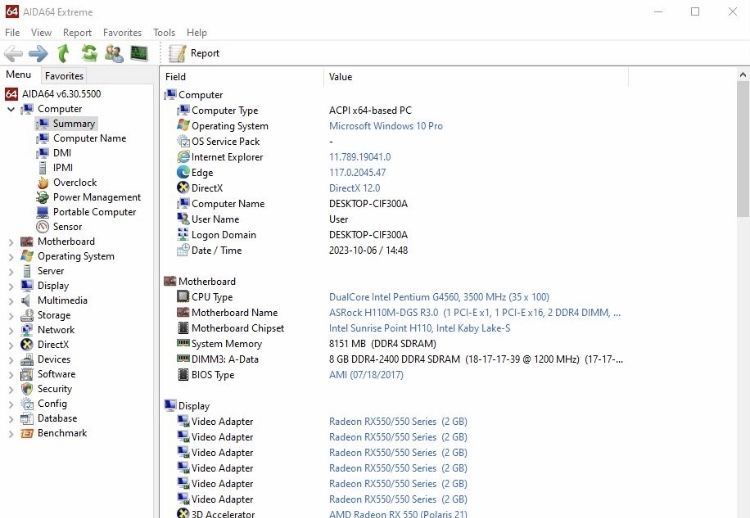Select the 2023-10-06 / 14:48 value
Screen dimensions: 750x518
(368, 250)
